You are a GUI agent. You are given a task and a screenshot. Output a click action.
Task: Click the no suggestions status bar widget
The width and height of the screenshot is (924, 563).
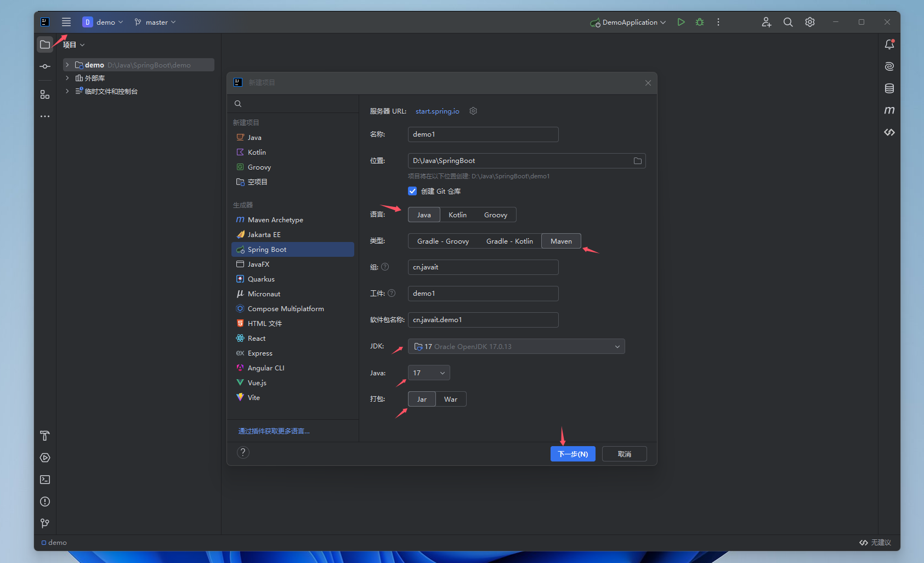[x=875, y=542]
